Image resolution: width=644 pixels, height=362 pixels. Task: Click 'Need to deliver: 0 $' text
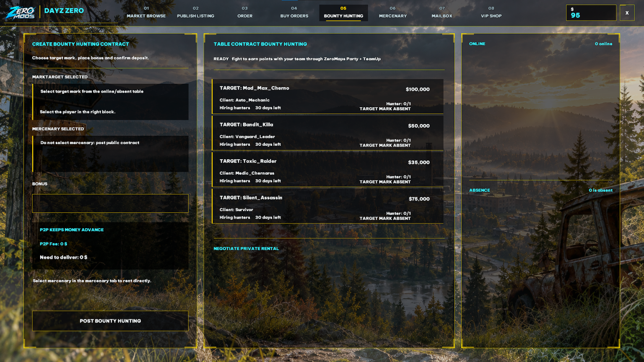[x=64, y=257]
